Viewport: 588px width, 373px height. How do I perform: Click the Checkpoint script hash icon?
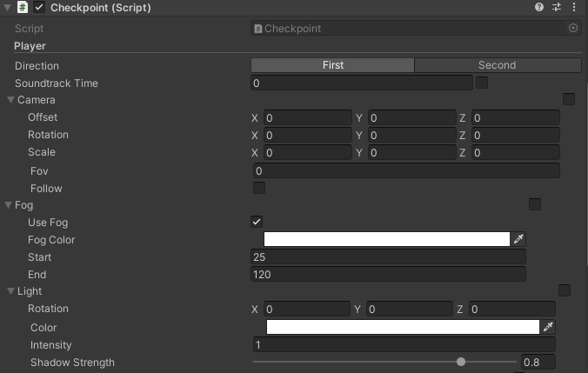23,8
